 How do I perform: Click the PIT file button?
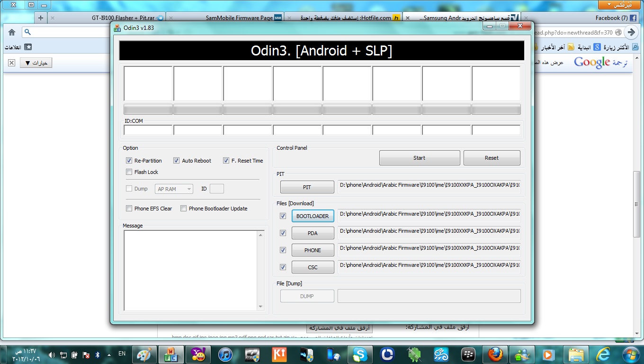307,187
